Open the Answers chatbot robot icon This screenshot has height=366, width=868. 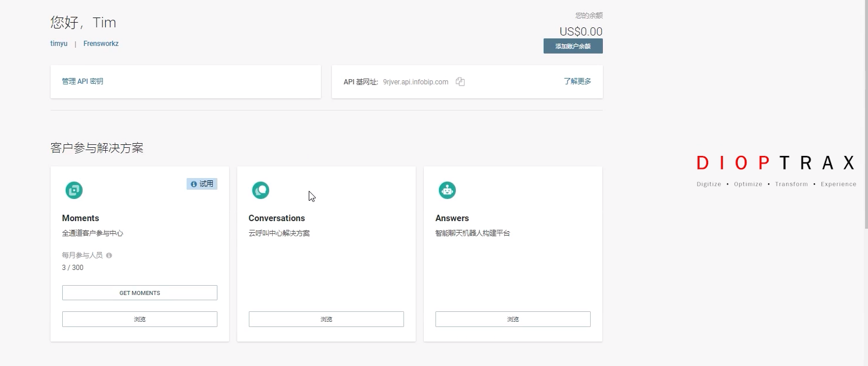[447, 190]
